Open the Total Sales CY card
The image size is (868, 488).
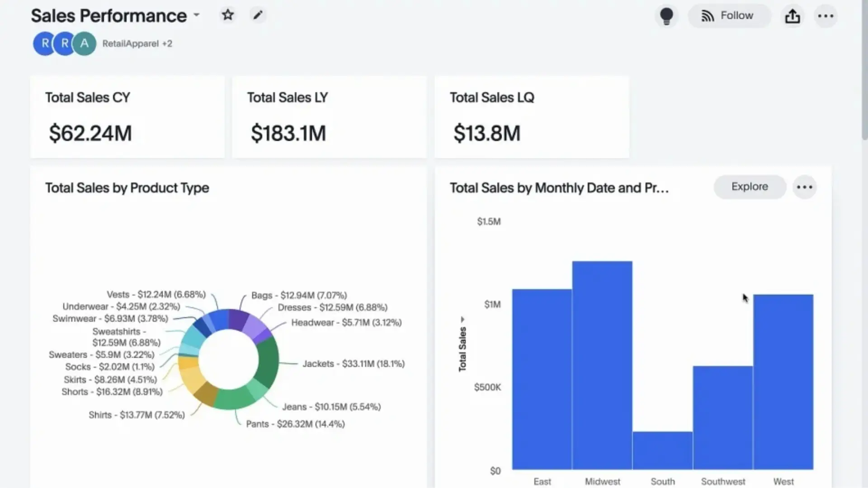(x=127, y=117)
